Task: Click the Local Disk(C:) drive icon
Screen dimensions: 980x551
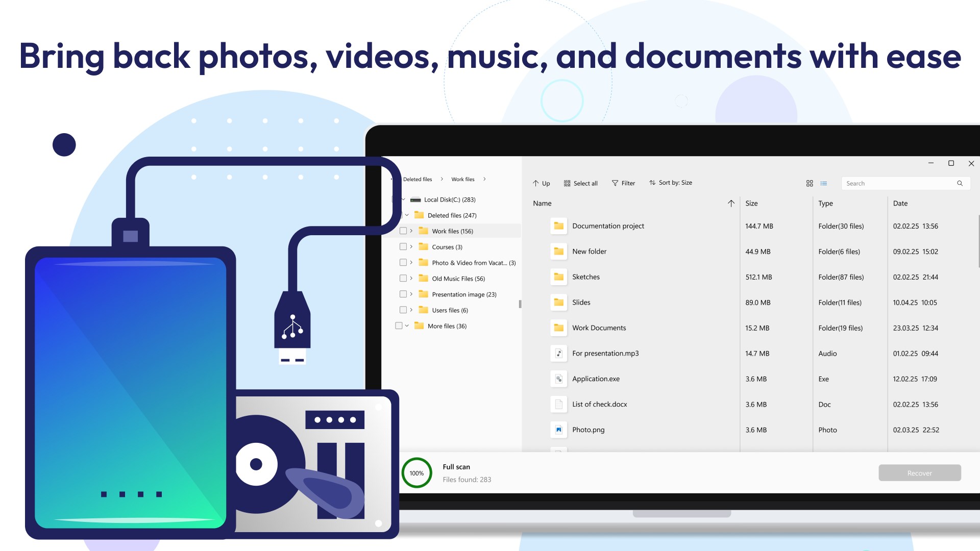Action: point(415,199)
